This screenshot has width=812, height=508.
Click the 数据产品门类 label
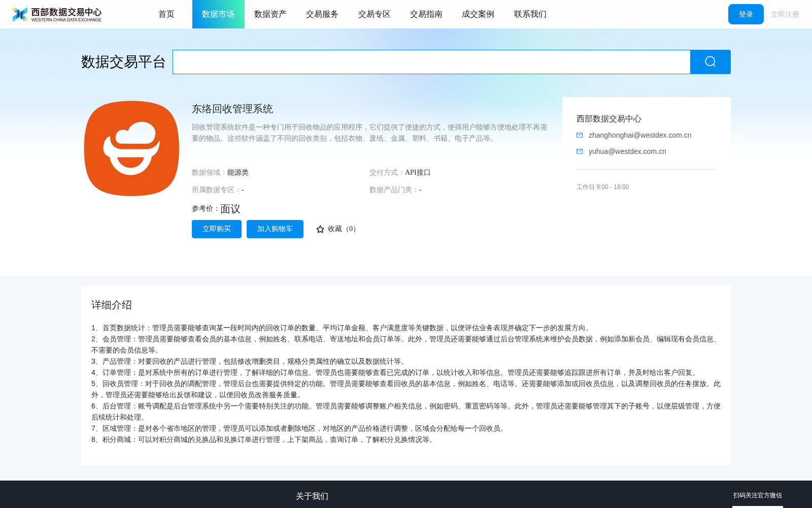394,190
